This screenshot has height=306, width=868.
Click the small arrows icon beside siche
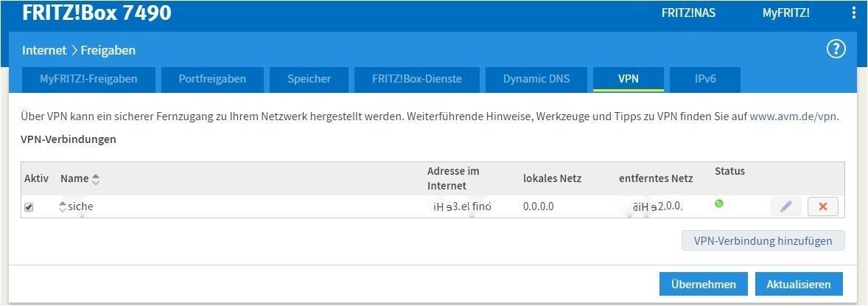(x=62, y=206)
